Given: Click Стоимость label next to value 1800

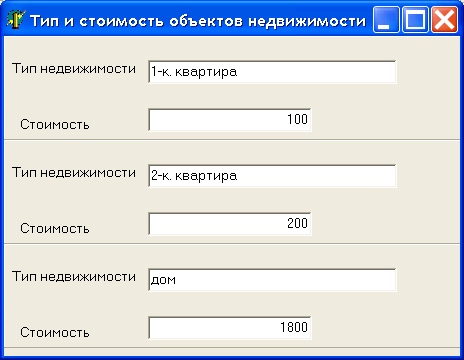Looking at the screenshot, I should [55, 333].
